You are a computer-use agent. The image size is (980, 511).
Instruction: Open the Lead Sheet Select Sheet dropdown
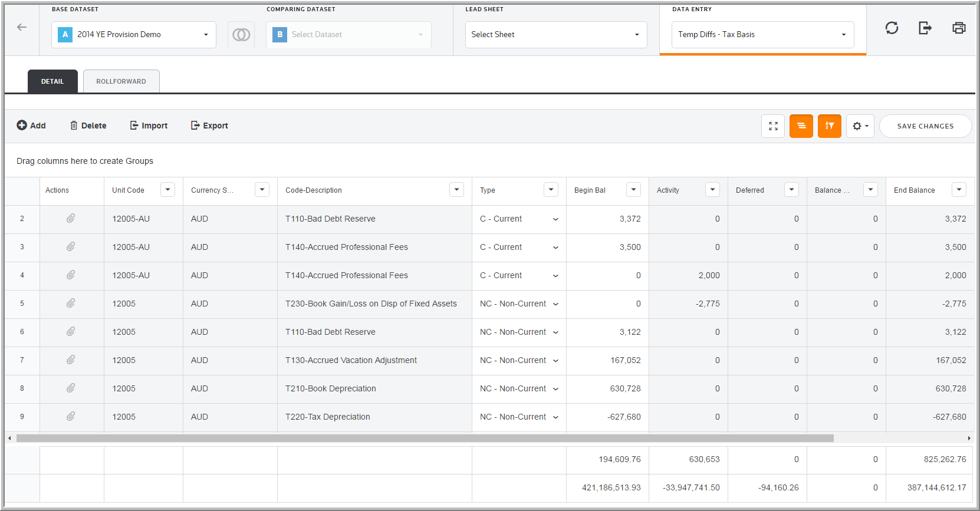pos(556,35)
